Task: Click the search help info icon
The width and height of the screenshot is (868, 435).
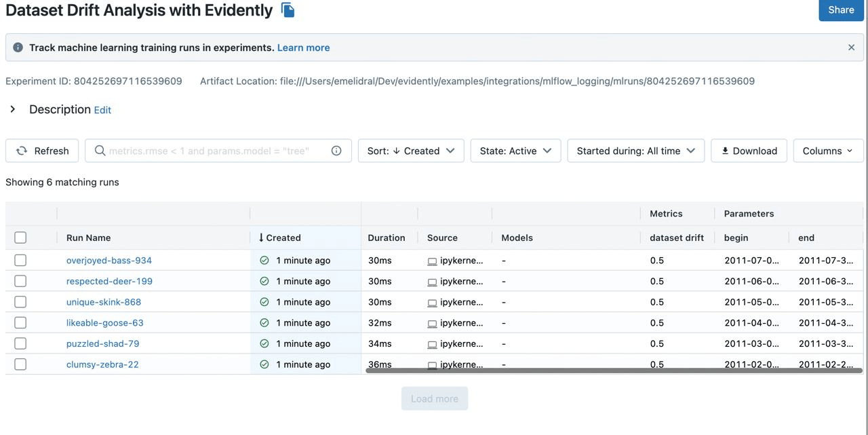Action: point(336,151)
